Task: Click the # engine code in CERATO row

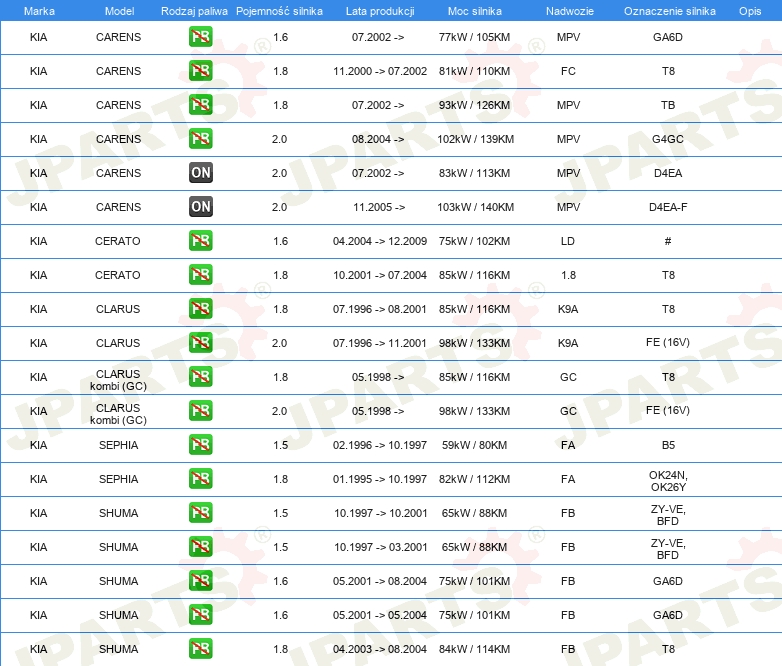Action: [668, 241]
